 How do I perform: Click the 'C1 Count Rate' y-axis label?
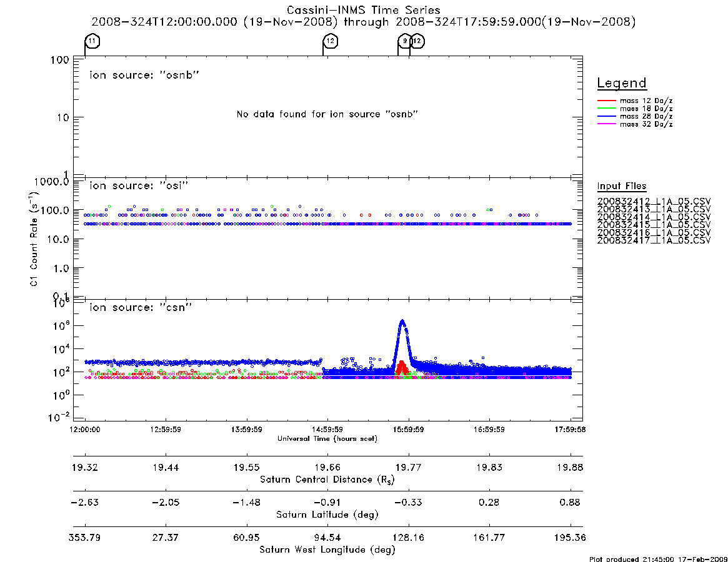33,238
